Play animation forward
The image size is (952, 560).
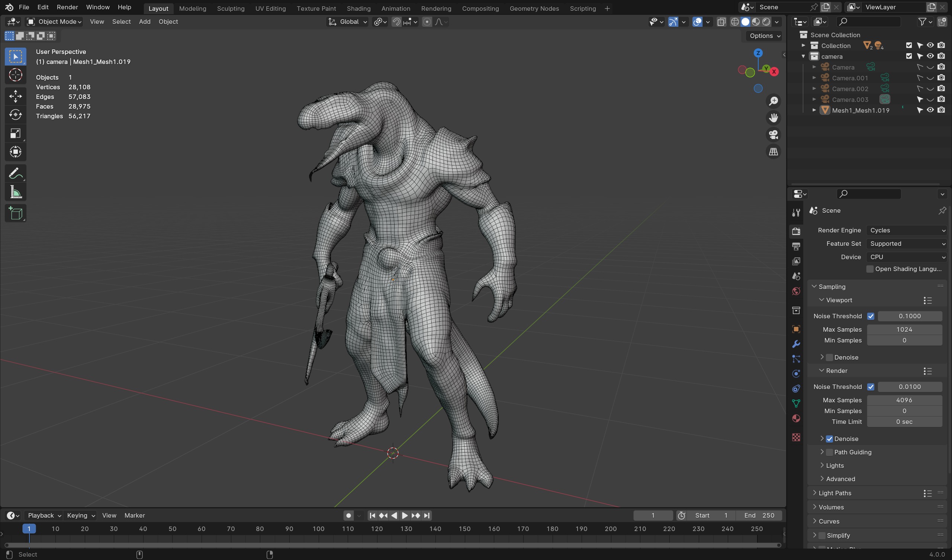click(405, 515)
